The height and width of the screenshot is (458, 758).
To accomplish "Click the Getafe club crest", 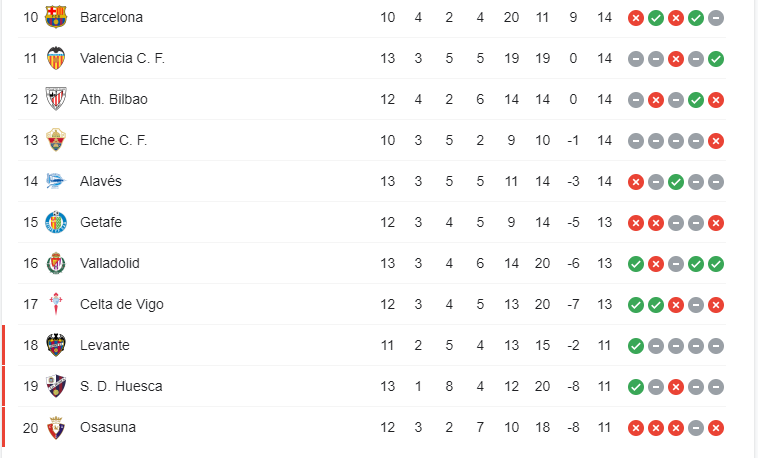I will pyautogui.click(x=56, y=222).
